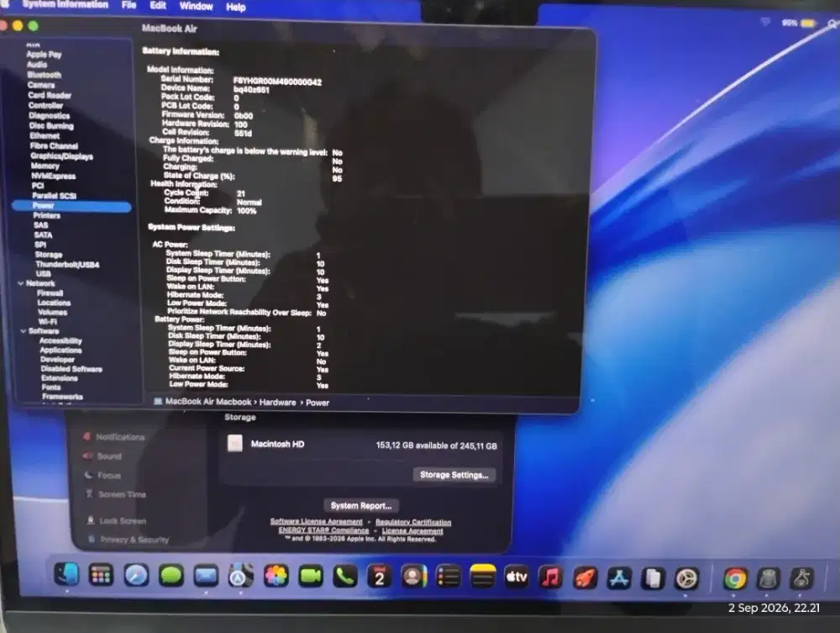Open the Messages app in the Dock

tap(171, 576)
